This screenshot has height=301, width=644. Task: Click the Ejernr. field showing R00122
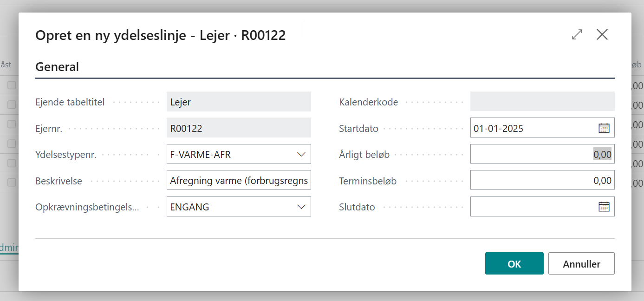(239, 128)
